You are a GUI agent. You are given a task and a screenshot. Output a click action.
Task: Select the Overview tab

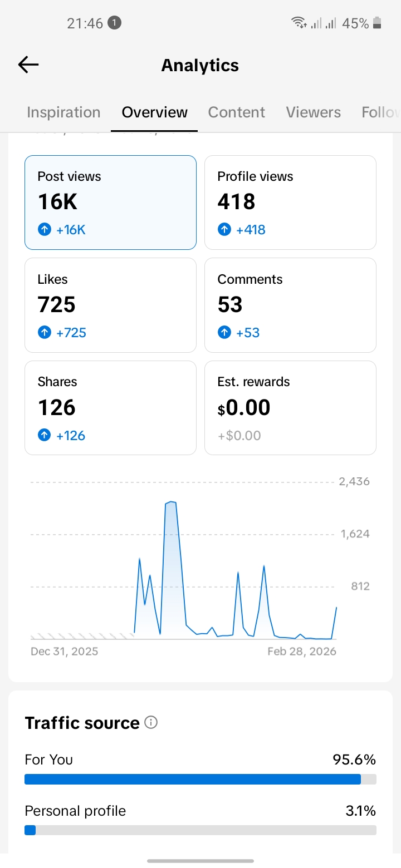point(154,112)
